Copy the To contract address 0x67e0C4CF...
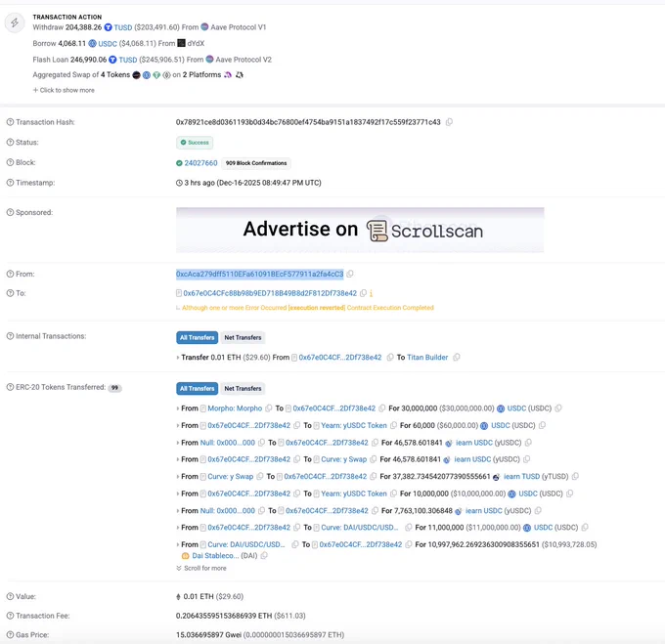Screen dimensions: 665x644 click(363, 293)
